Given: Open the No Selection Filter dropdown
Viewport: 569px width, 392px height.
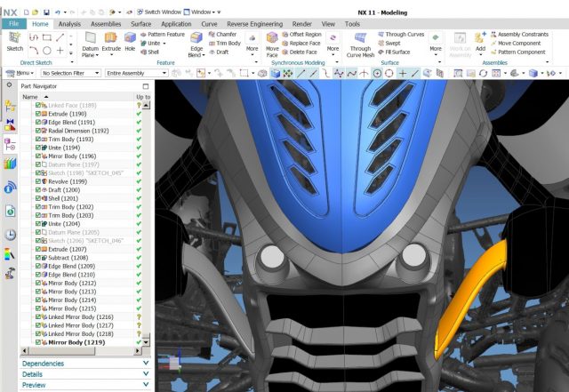Looking at the screenshot, I should tap(69, 73).
